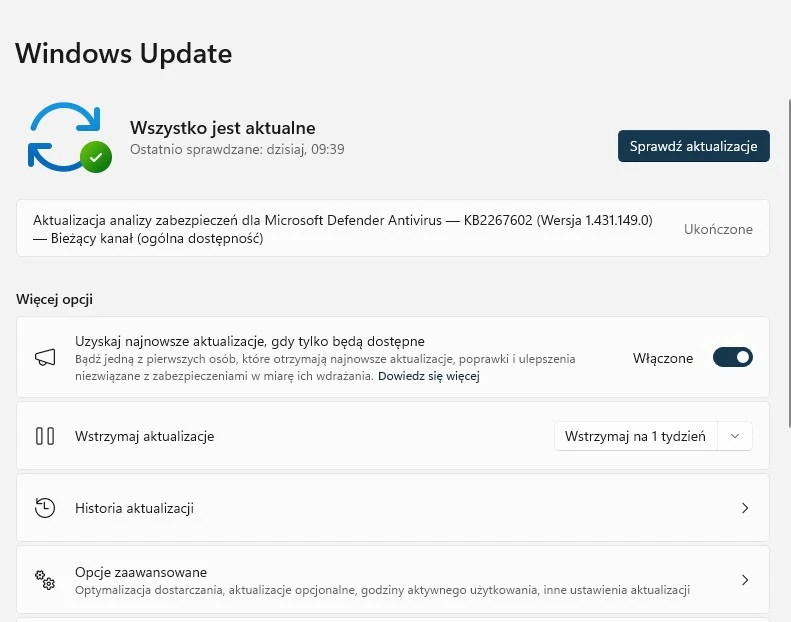Expand Opcje zaawansowane chevron
The width and height of the screenshot is (791, 622).
[745, 580]
